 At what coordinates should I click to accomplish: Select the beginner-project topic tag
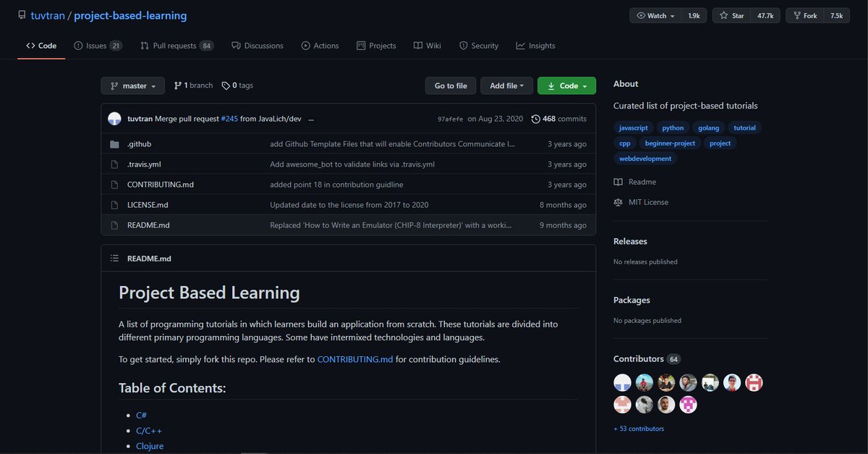670,143
